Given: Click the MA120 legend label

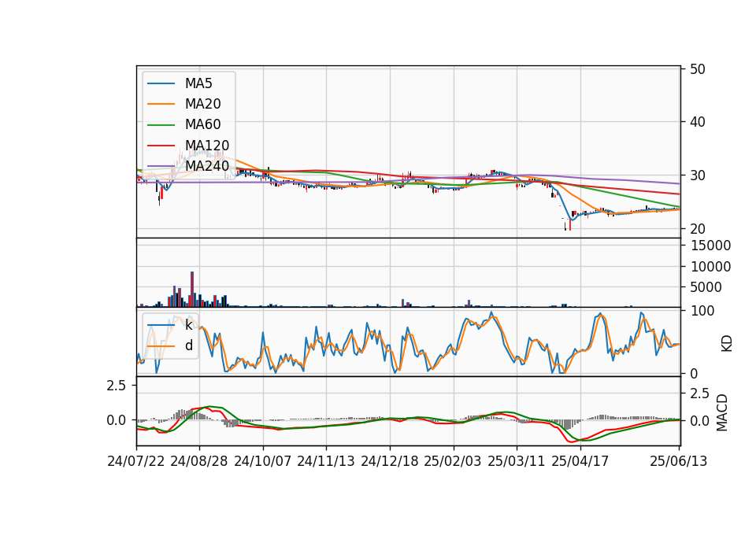Looking at the screenshot, I should (207, 145).
